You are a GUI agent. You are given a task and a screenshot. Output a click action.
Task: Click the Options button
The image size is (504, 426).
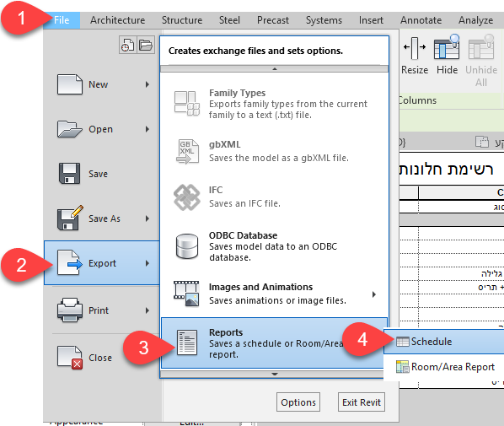(x=298, y=402)
